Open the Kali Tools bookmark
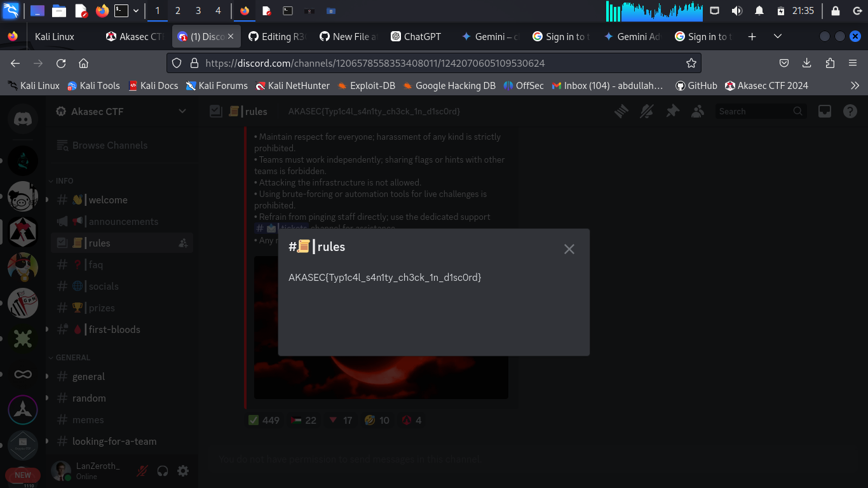868x488 pixels. 94,85
